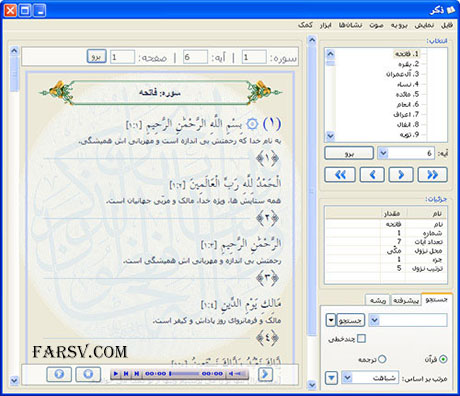Select the ترجمه radio button
This screenshot has height=396, width=460.
coord(382,359)
